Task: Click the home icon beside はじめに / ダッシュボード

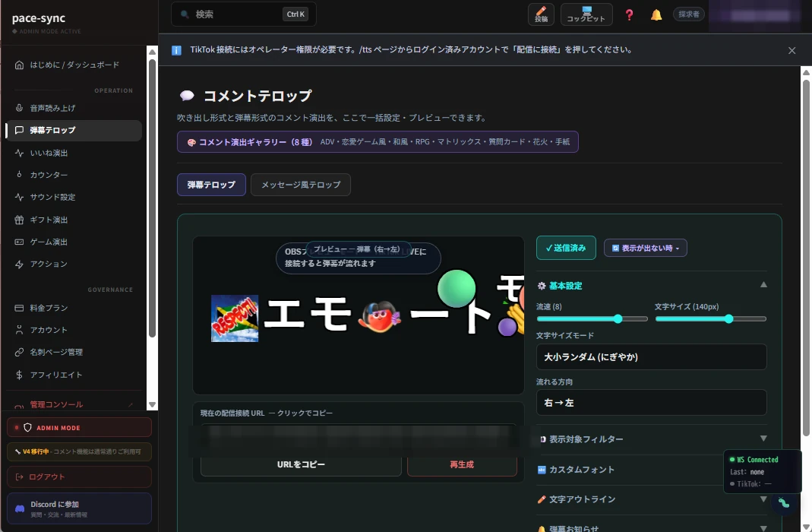Action: click(x=19, y=65)
